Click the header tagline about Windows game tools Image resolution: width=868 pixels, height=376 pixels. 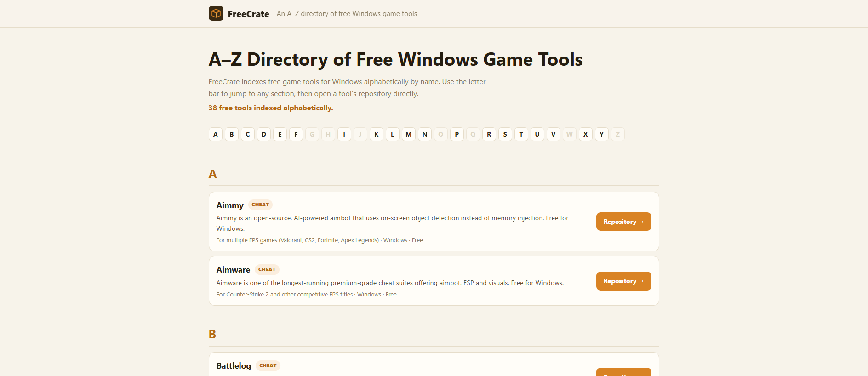tap(347, 14)
